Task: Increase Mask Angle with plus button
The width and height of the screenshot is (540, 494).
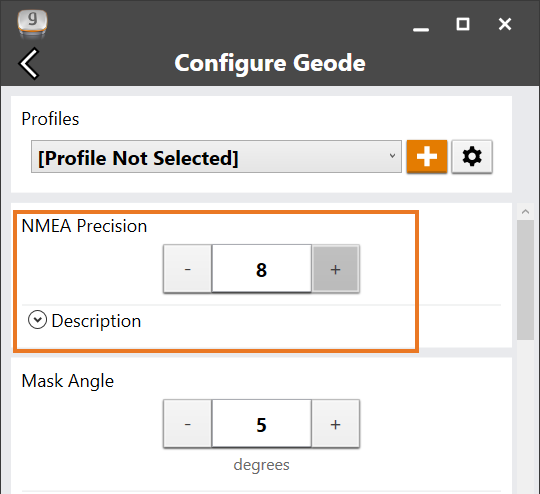Action: (x=336, y=424)
